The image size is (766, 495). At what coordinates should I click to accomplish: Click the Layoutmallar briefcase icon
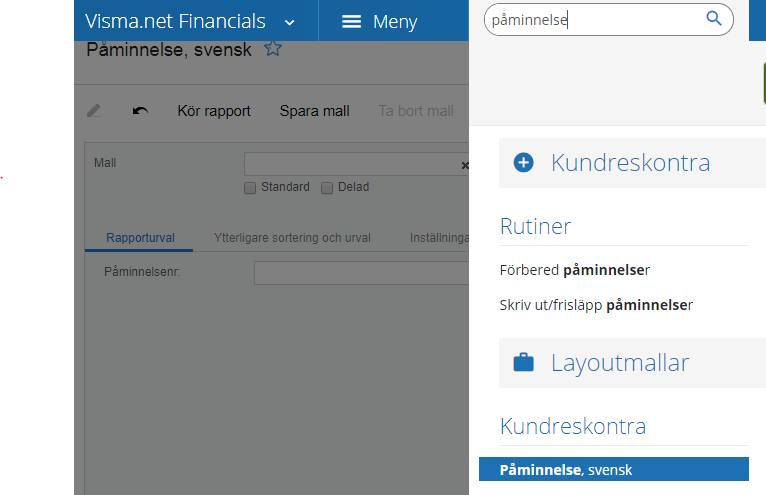tap(523, 362)
